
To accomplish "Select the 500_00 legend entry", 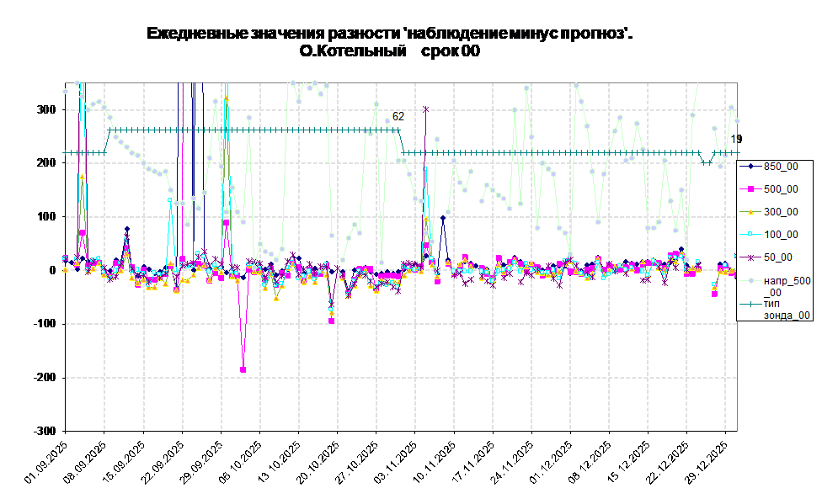I will (x=780, y=189).
